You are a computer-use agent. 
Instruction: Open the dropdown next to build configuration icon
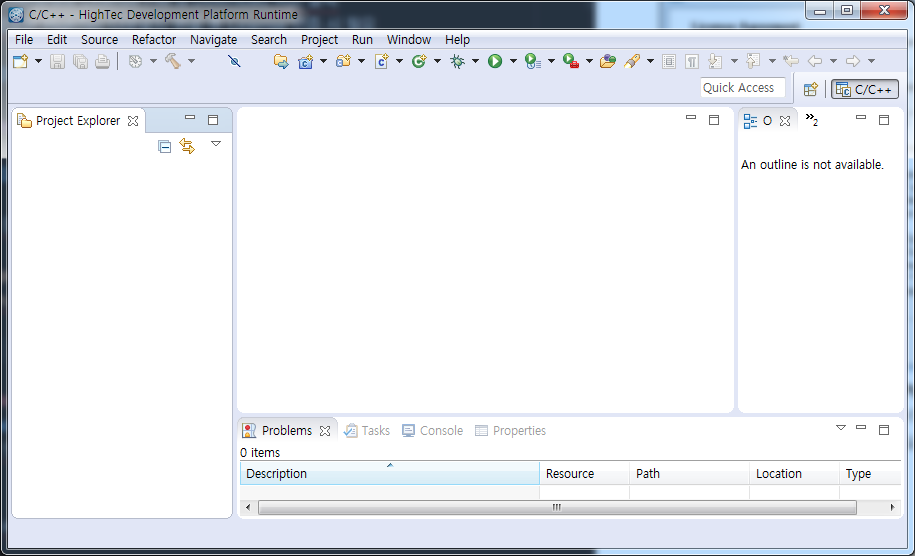coord(153,61)
